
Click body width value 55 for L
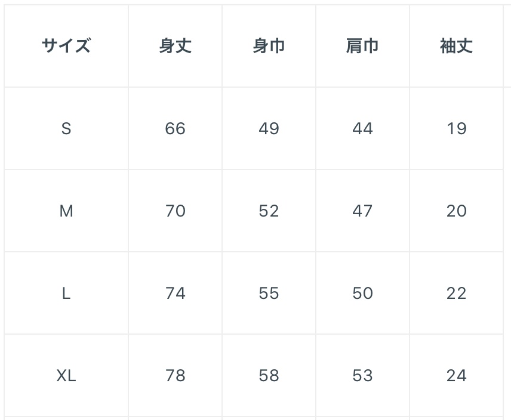click(269, 293)
